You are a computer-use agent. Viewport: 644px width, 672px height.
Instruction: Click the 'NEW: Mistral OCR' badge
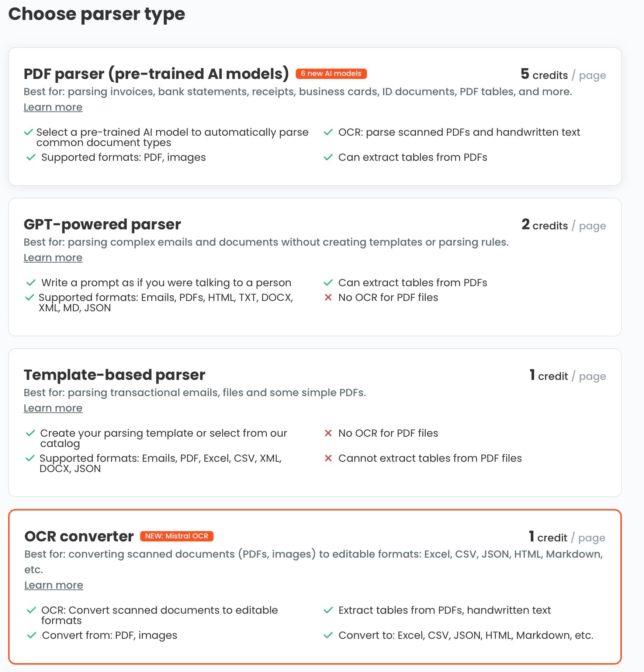click(177, 536)
